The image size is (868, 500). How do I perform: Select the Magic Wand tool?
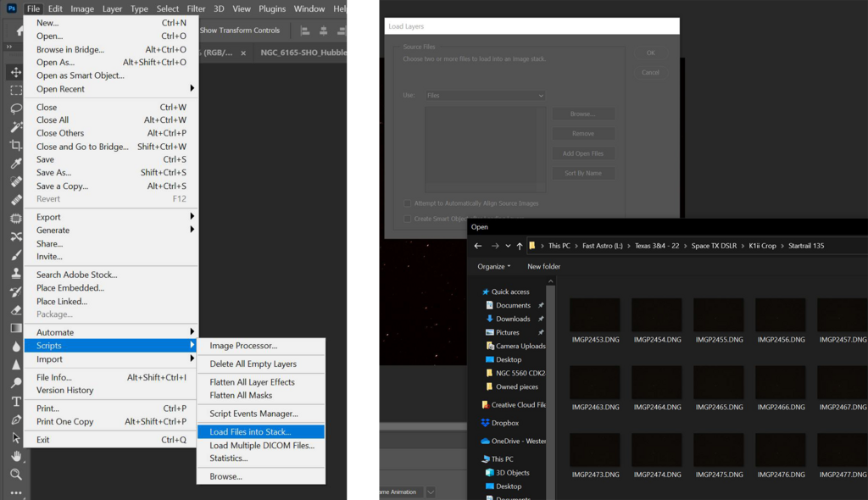pyautogui.click(x=15, y=127)
